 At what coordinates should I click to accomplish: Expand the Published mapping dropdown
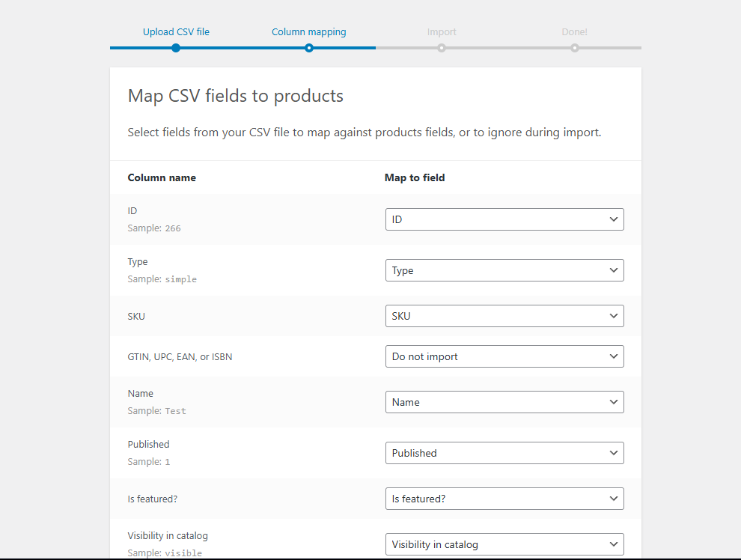click(x=504, y=453)
